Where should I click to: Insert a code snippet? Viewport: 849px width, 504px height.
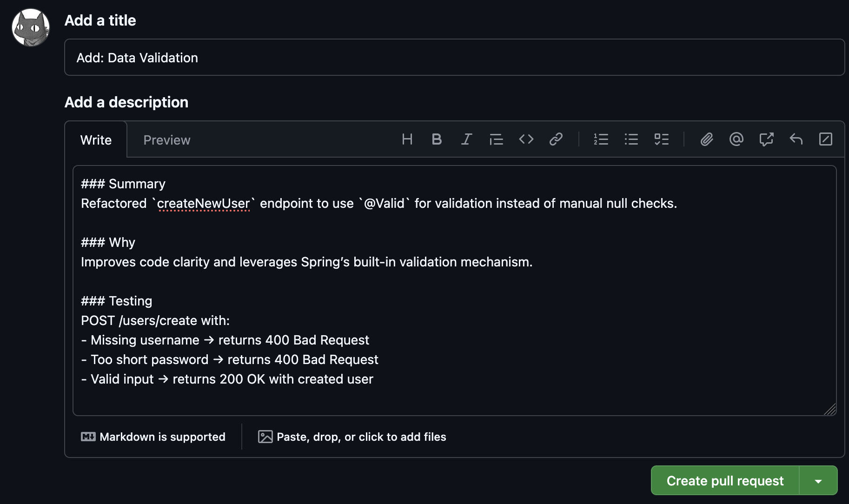(526, 139)
